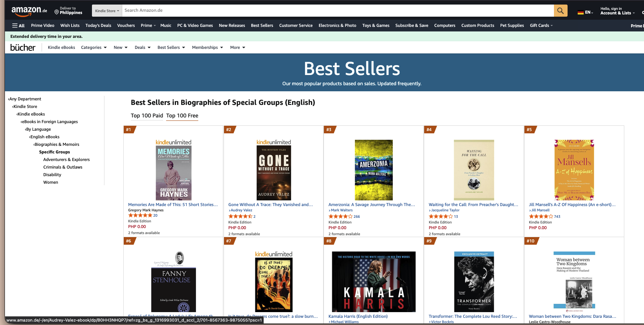Go back to Any Department

[x=25, y=99]
